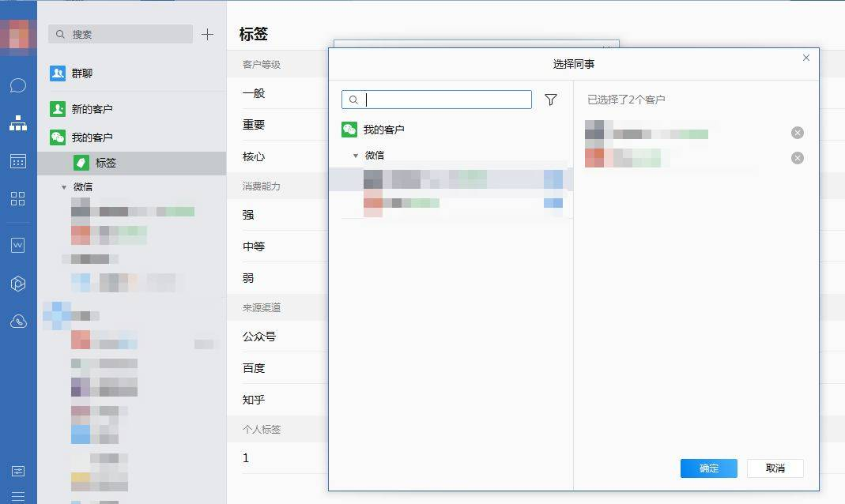Image resolution: width=845 pixels, height=504 pixels.
Task: Close the 选择同事 dialog
Action: click(x=805, y=58)
